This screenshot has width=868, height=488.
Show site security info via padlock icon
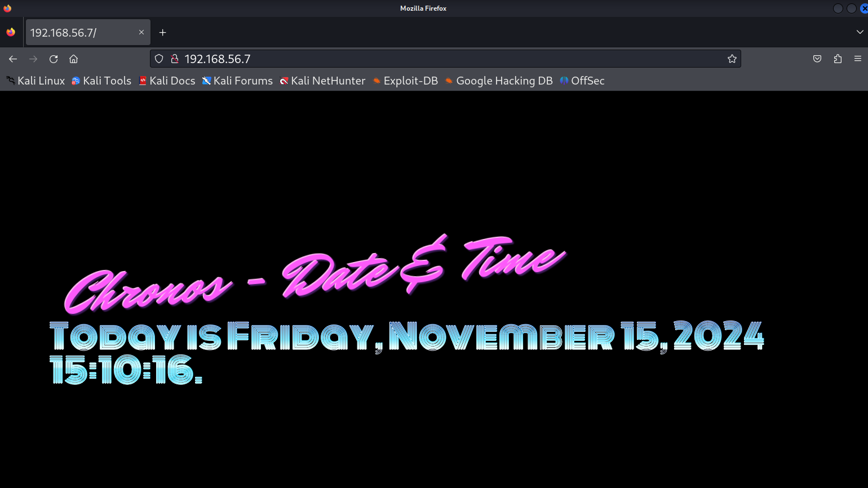(175, 59)
